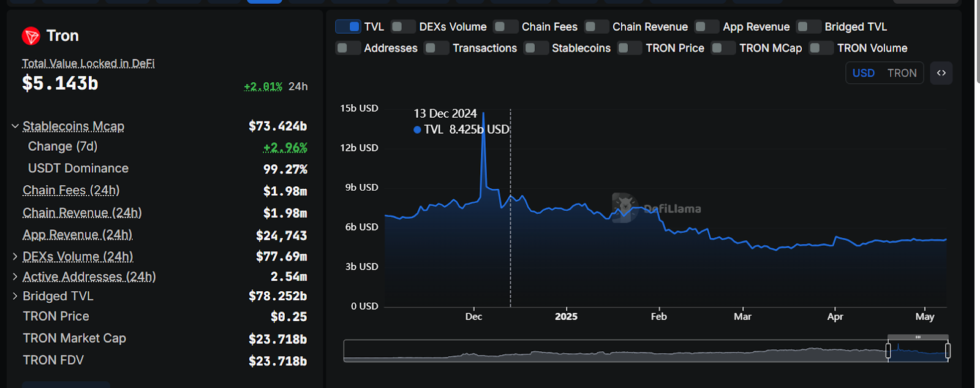Click the Chain Revenue (24h) label
The height and width of the screenshot is (388, 980).
(82, 213)
